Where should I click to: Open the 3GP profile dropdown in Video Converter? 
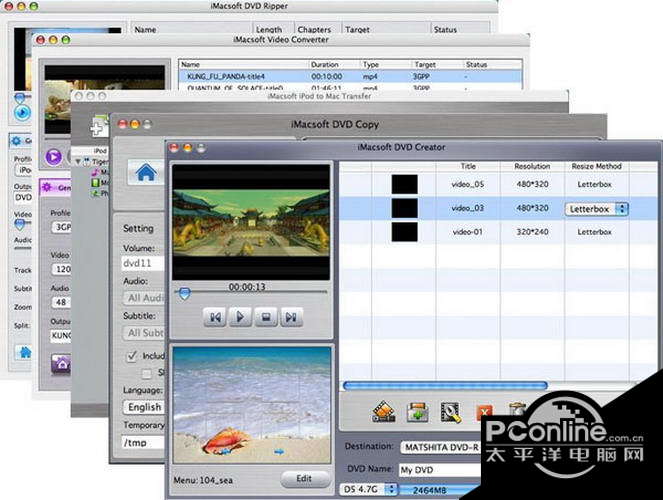62,227
